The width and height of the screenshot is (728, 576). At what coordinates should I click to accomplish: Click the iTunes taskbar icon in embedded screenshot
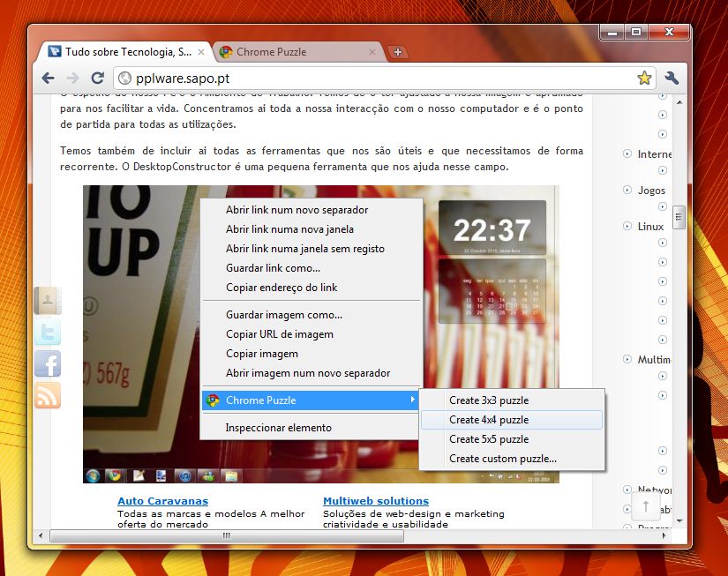click(x=184, y=475)
